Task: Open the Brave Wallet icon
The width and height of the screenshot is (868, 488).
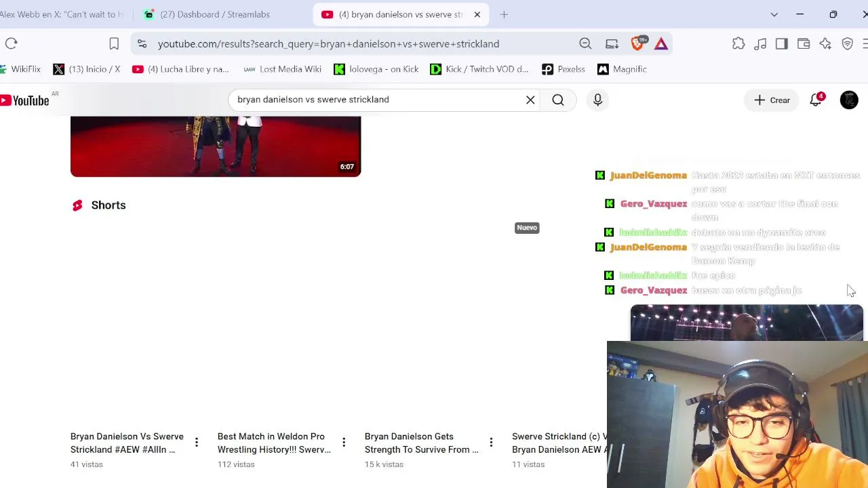Action: (804, 44)
